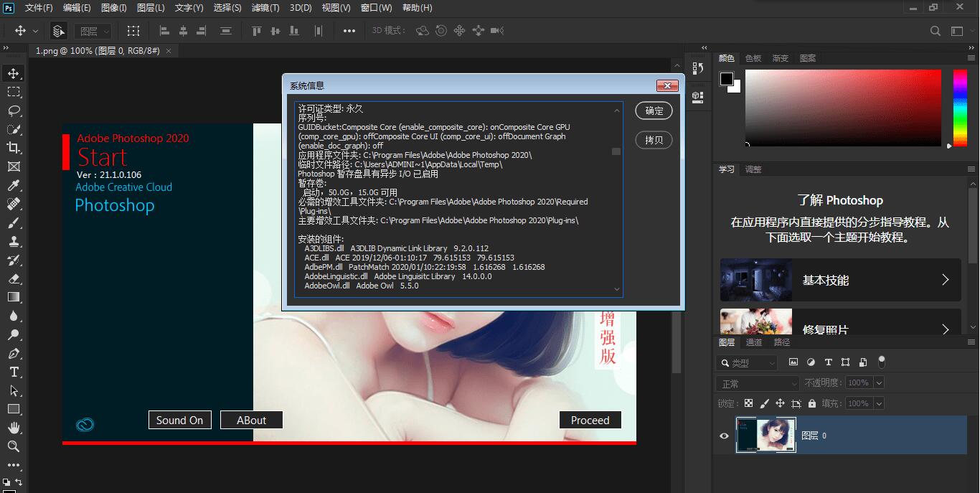The image size is (980, 493).
Task: Select the Path Selection tool
Action: pos(14,390)
